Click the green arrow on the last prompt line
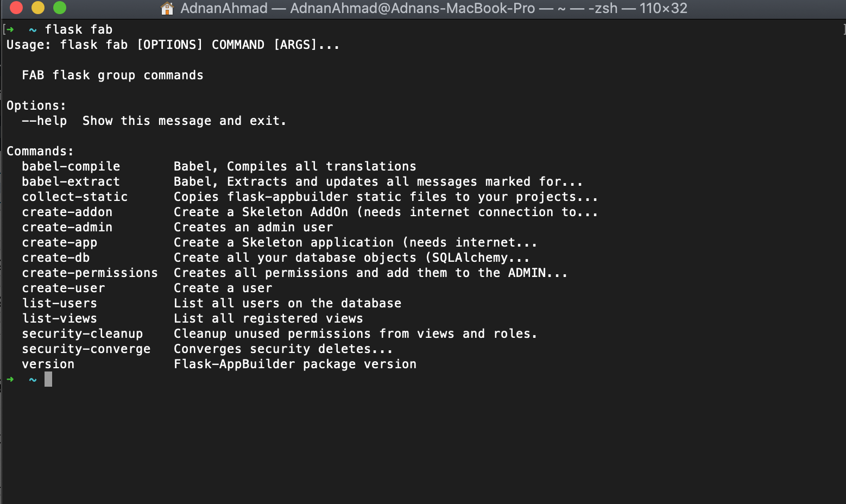 pyautogui.click(x=10, y=379)
